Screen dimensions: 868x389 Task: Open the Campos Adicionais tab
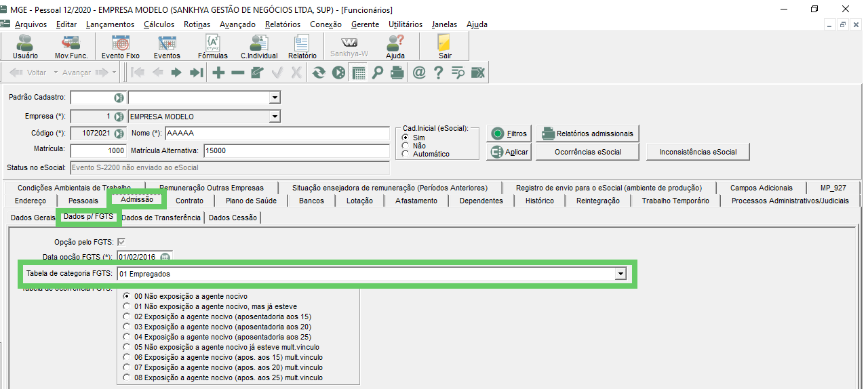click(761, 188)
